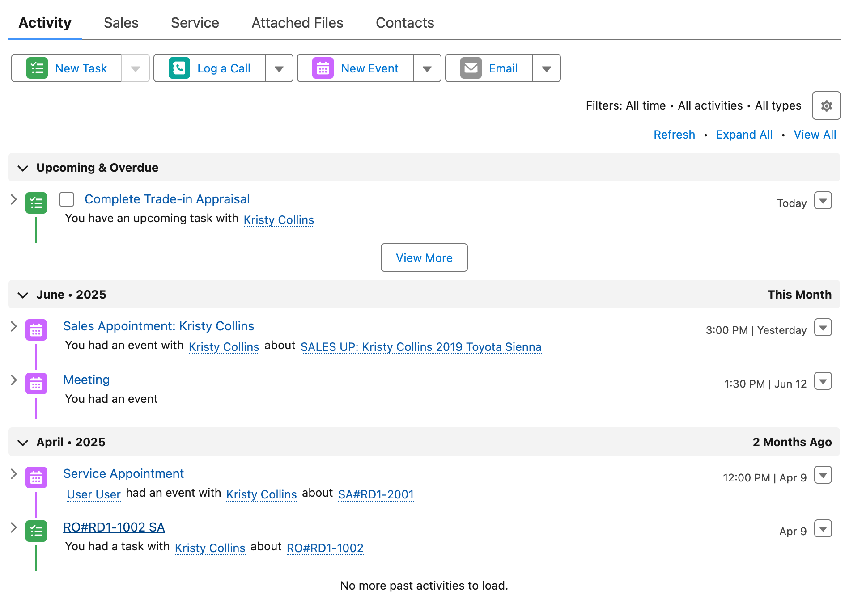
Task: Expand details of Service Appointment event
Action: pyautogui.click(x=14, y=474)
